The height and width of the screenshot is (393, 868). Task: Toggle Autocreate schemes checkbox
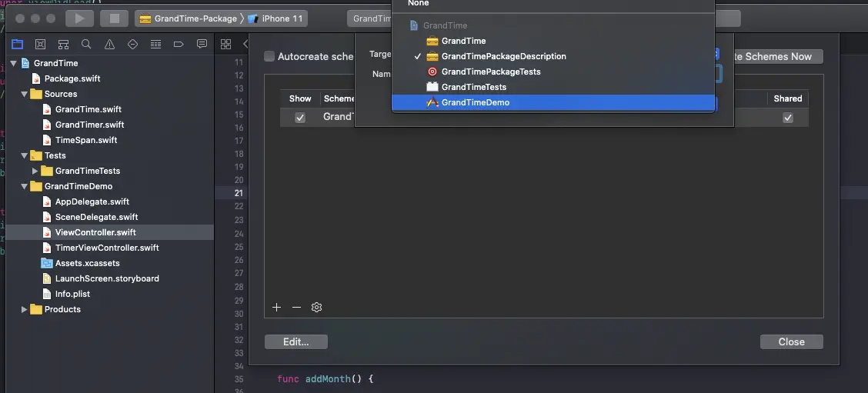269,56
